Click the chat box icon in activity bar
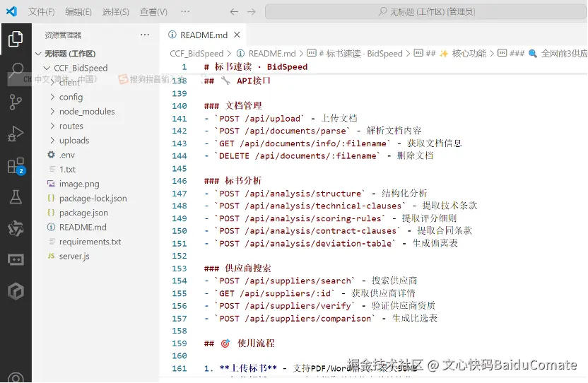Screen dimensions: 588x383 [16, 259]
